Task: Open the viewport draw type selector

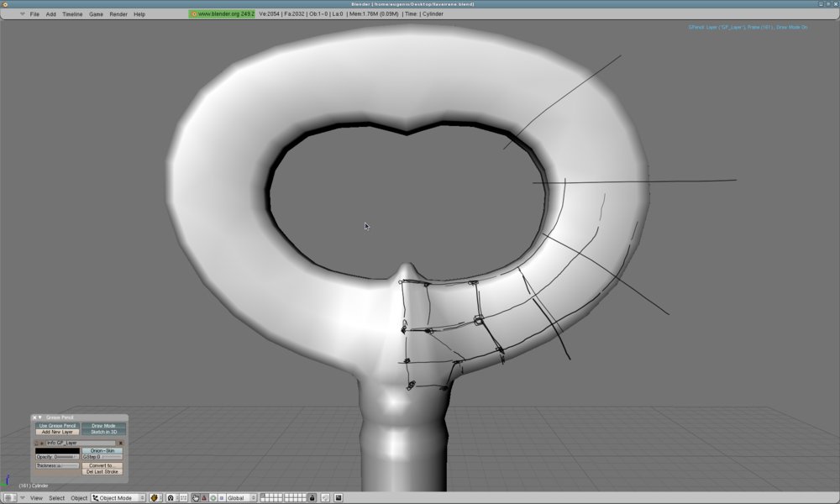Action: pyautogui.click(x=155, y=497)
